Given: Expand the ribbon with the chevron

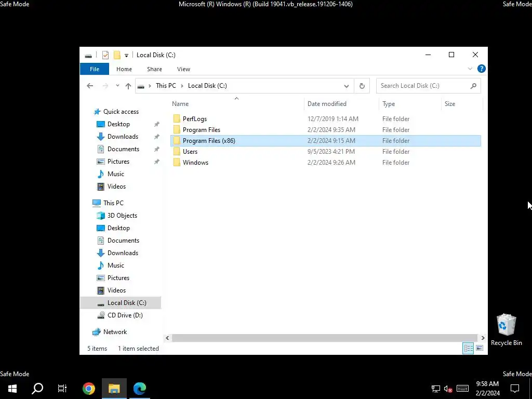Looking at the screenshot, I should (x=470, y=69).
